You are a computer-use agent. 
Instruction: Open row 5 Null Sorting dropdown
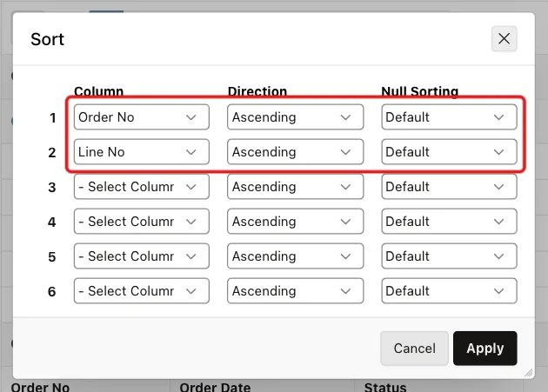pyautogui.click(x=449, y=256)
